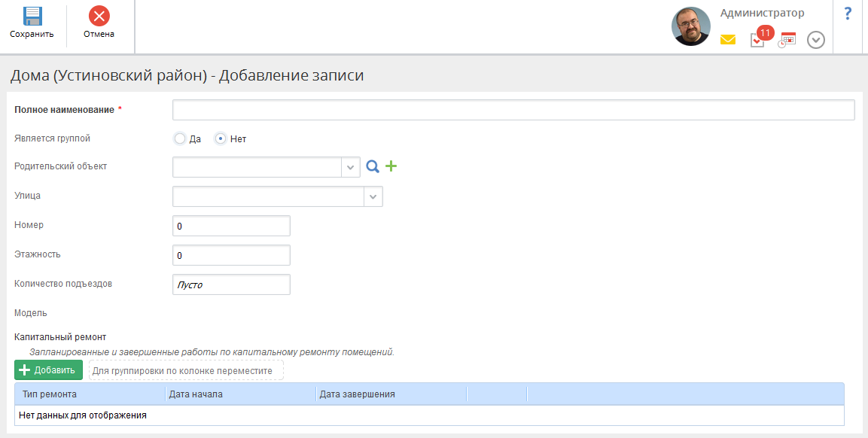Focus the Полное наименование field
Screen dimensions: 868x438
(513, 110)
